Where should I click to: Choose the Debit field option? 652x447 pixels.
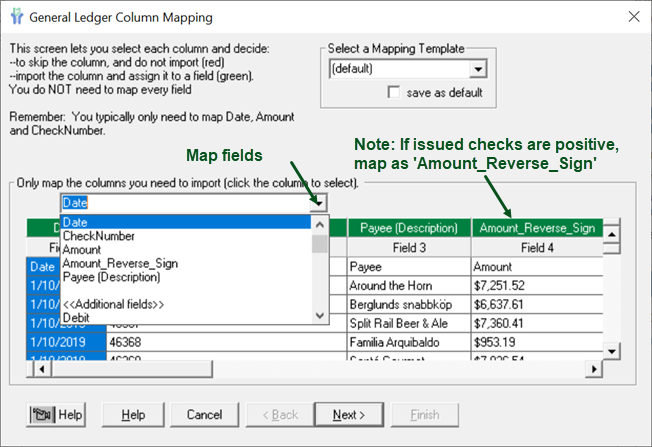77,317
